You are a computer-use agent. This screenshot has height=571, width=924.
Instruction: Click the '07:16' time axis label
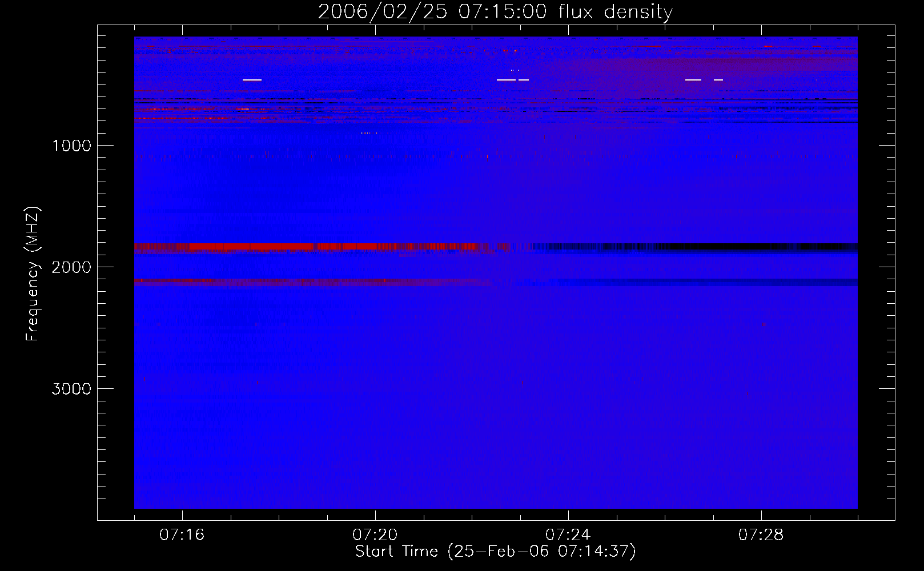click(x=182, y=535)
